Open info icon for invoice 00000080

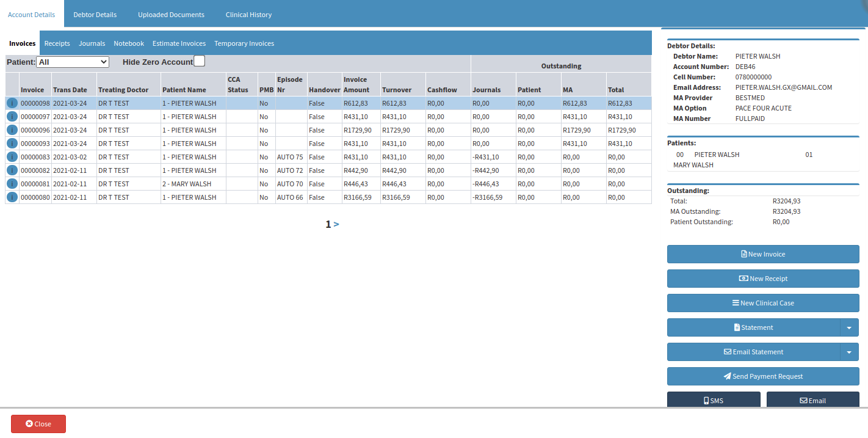[x=12, y=197]
